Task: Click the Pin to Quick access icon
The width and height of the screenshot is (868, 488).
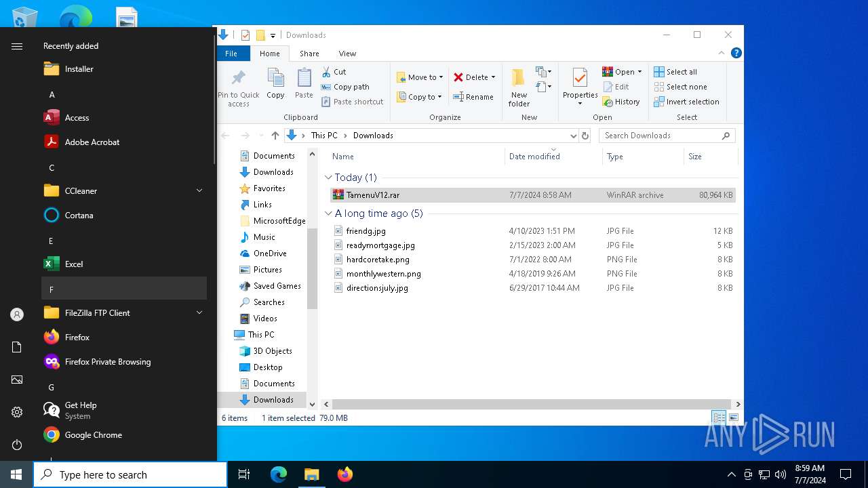Action: tap(238, 77)
